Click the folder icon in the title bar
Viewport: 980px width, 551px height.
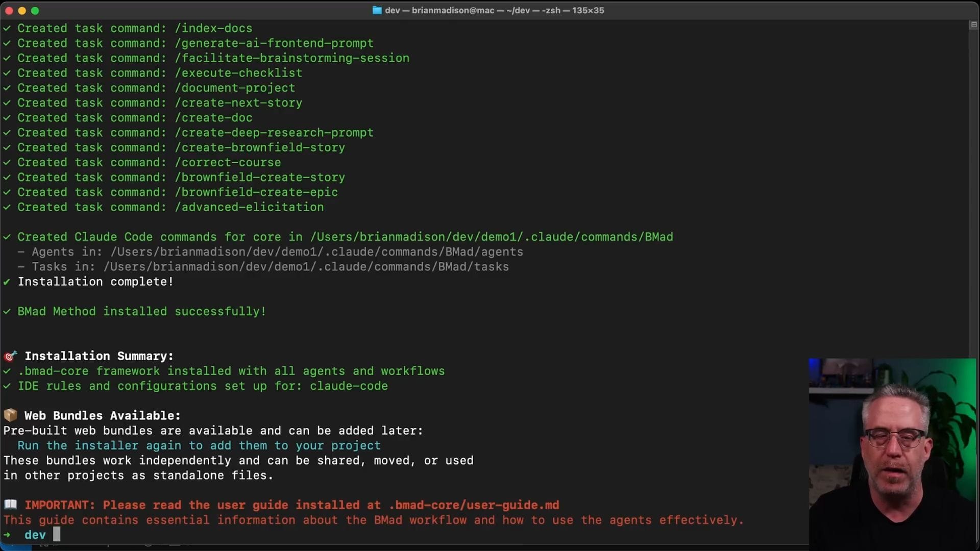point(377,10)
